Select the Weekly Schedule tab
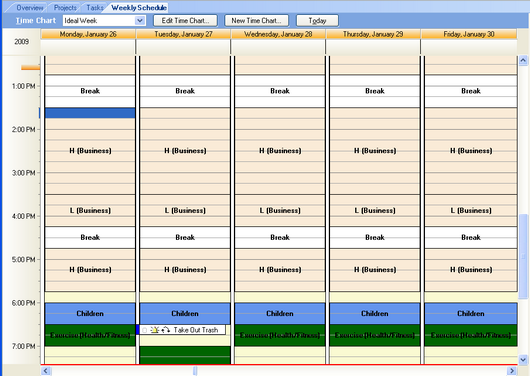The image size is (530, 376). 139,7
